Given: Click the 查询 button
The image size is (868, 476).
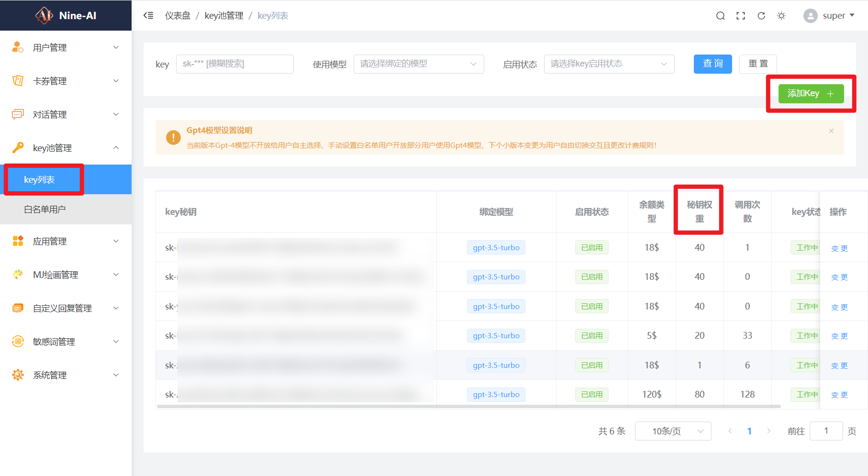Looking at the screenshot, I should pos(712,64).
